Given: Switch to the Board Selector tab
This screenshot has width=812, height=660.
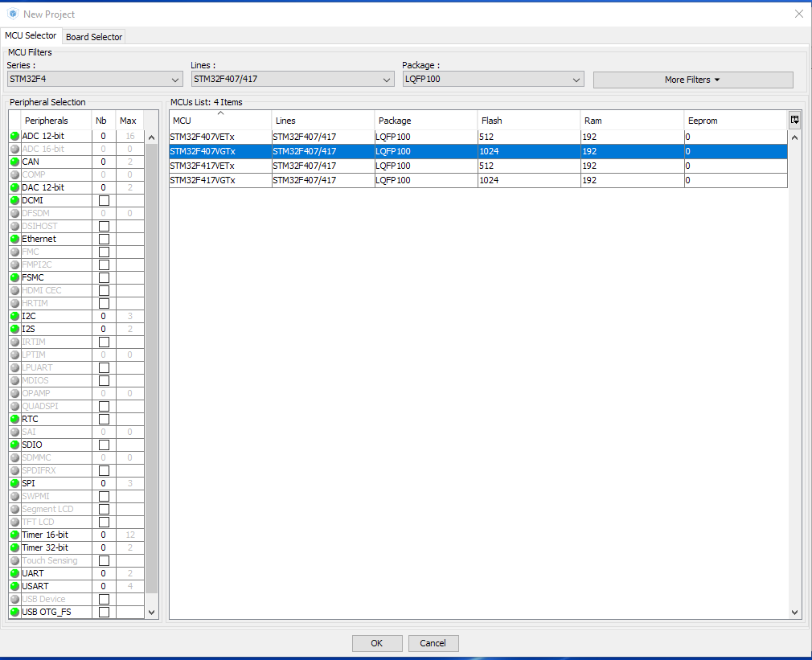Looking at the screenshot, I should [94, 37].
